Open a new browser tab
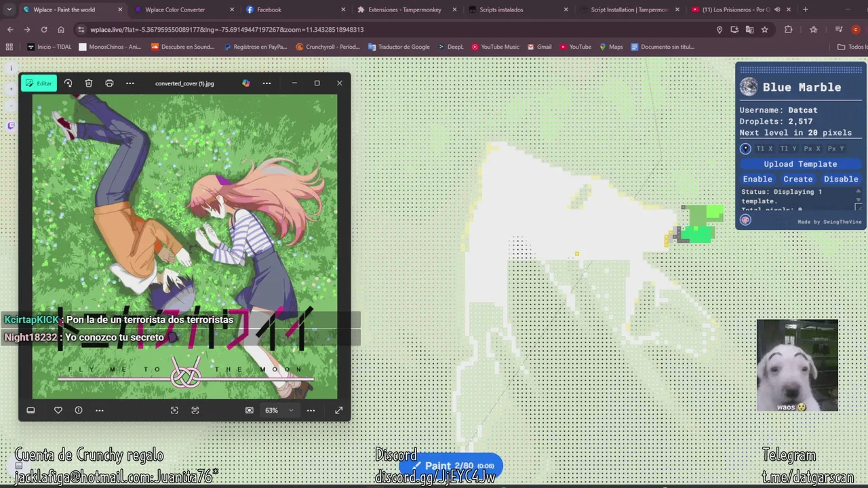Viewport: 868px width, 488px height. click(806, 9)
